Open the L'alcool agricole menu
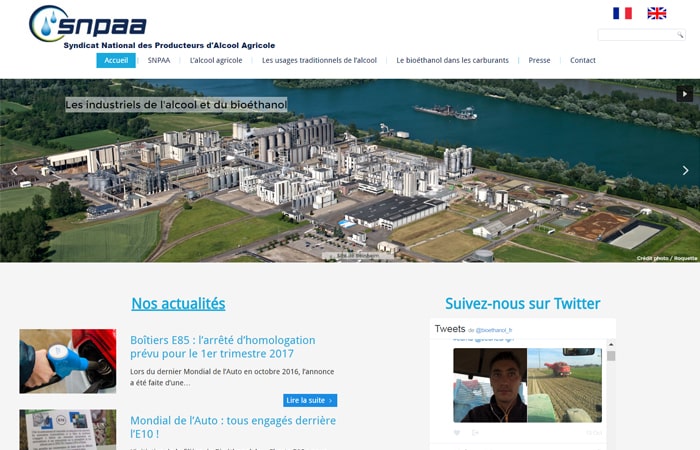700x450 pixels. pyautogui.click(x=216, y=60)
